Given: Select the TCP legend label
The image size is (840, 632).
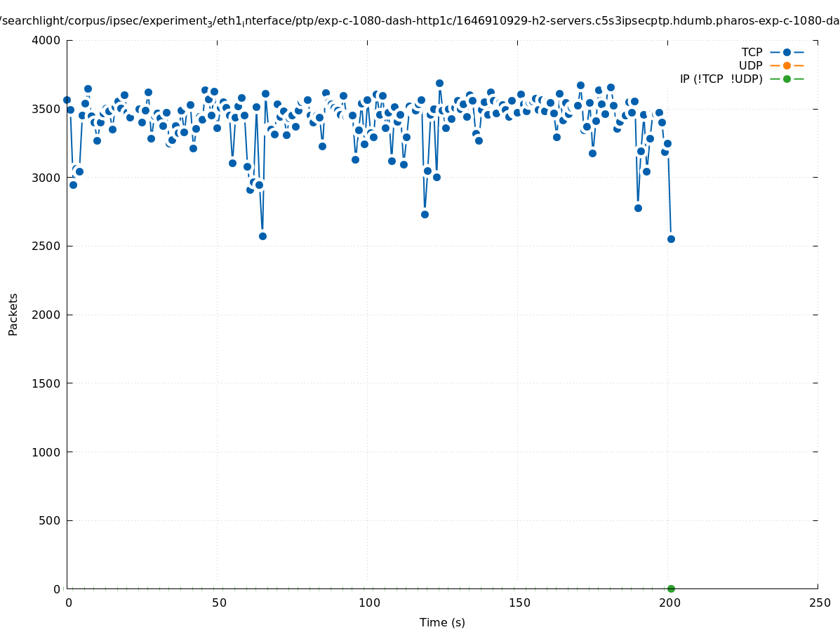Looking at the screenshot, I should click(752, 52).
